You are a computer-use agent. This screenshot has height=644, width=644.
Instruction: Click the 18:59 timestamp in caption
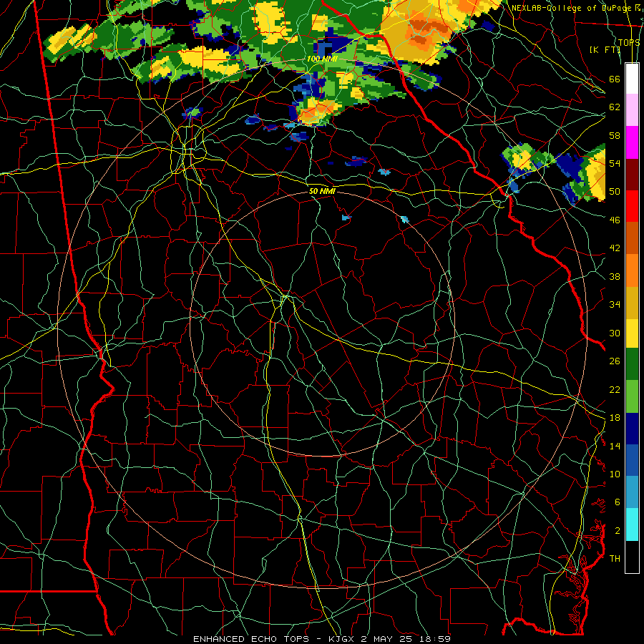click(x=435, y=639)
